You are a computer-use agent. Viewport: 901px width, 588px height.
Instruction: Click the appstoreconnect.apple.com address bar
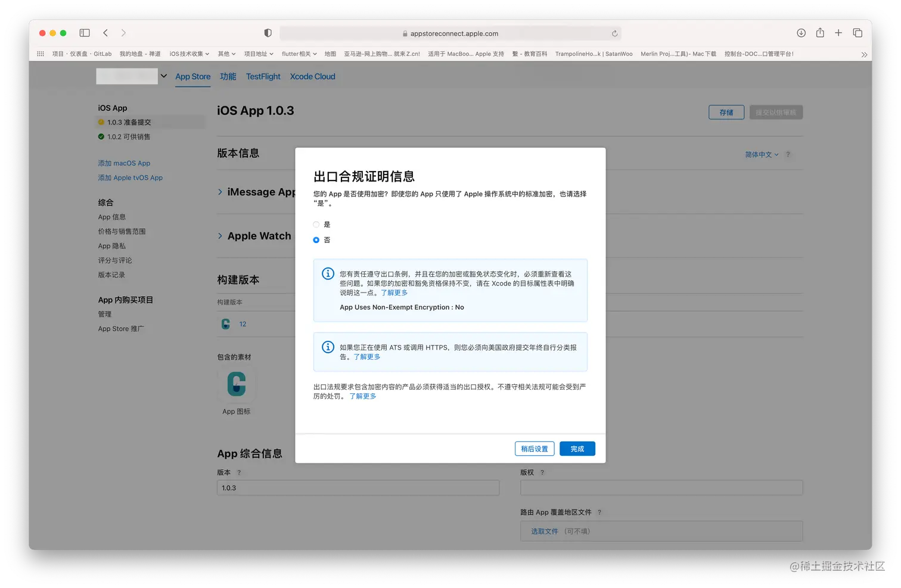450,33
